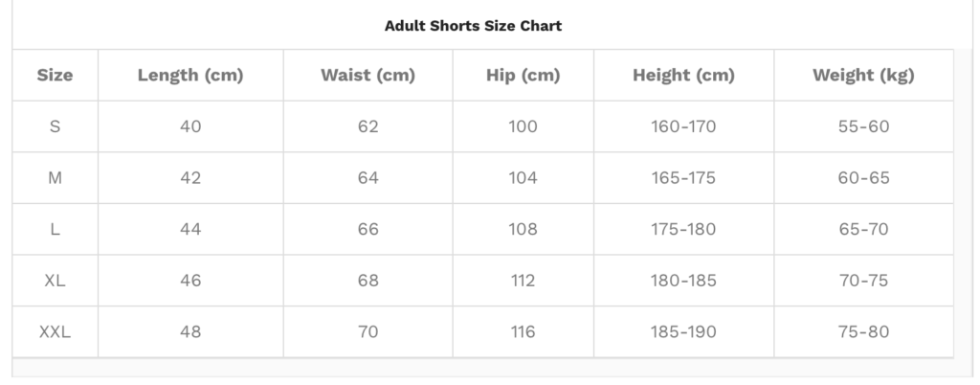Click the Waist (cm) column header
This screenshot has width=980, height=385.
(367, 76)
